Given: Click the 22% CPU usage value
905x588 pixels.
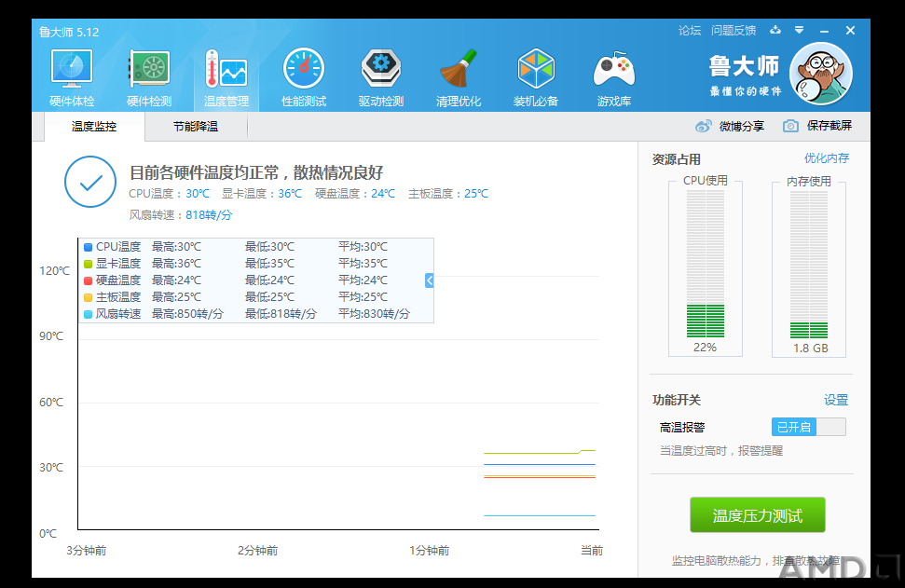Looking at the screenshot, I should click(705, 348).
